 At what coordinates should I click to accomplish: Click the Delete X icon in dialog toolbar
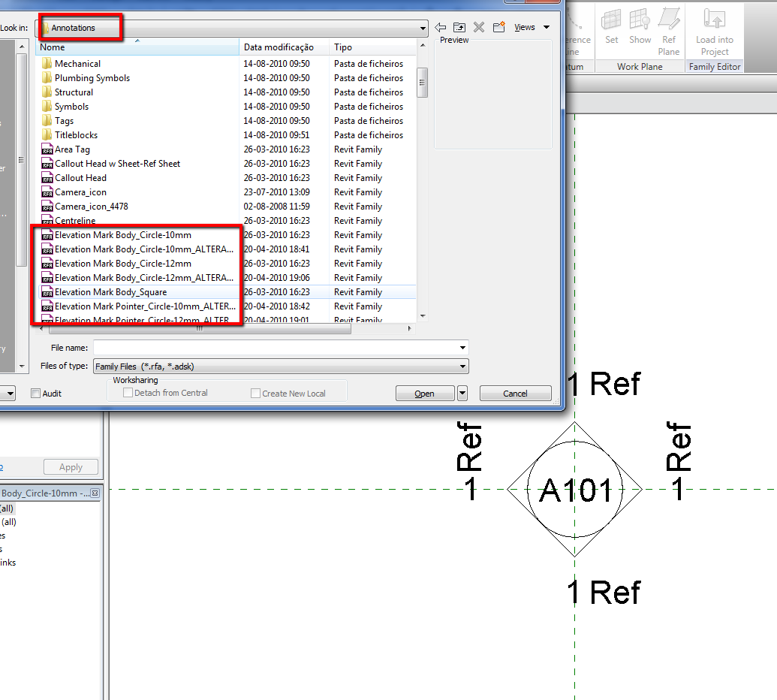(x=479, y=27)
